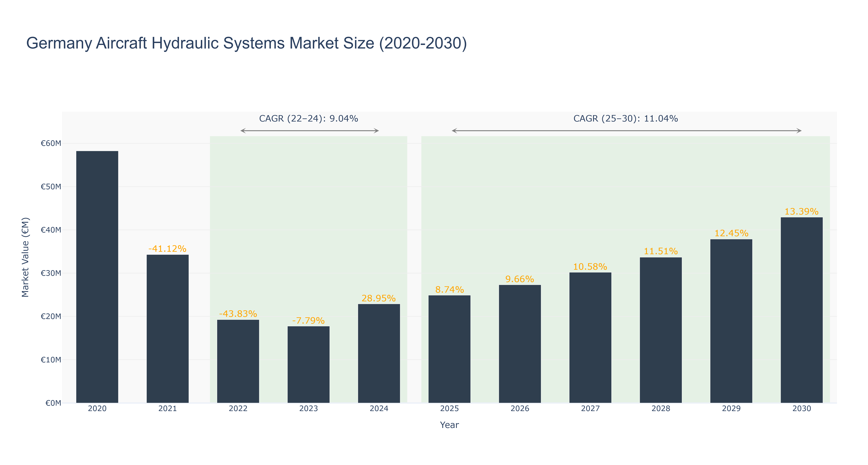Click the €30M y-axis tick label
The image size is (868, 465).
point(51,273)
